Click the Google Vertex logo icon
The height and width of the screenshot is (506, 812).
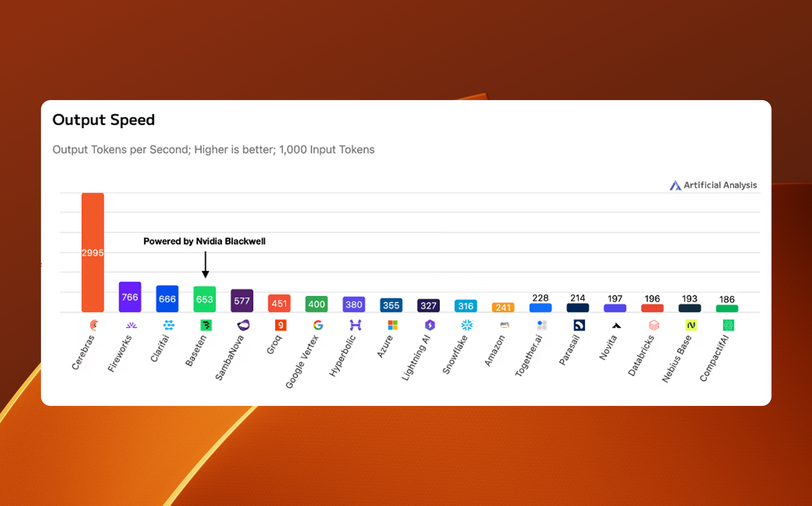pyautogui.click(x=318, y=325)
